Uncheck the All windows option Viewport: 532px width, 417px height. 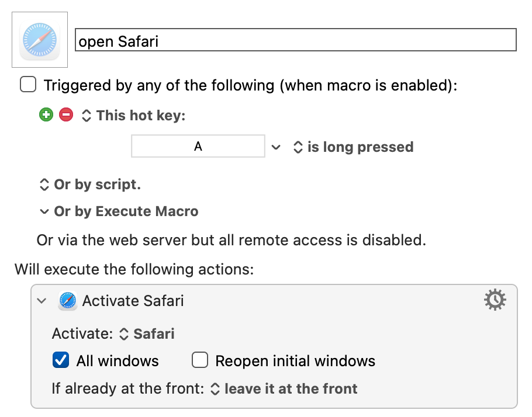(x=61, y=360)
